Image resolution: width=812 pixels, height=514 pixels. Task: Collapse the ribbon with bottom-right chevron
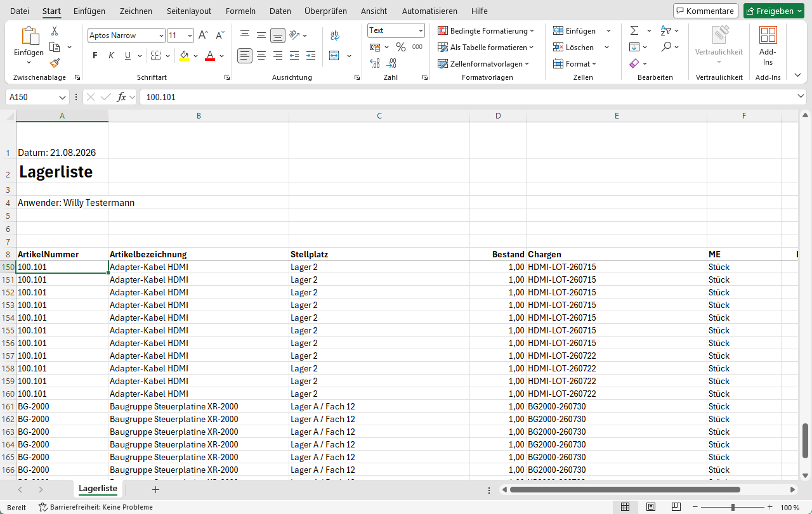point(798,77)
